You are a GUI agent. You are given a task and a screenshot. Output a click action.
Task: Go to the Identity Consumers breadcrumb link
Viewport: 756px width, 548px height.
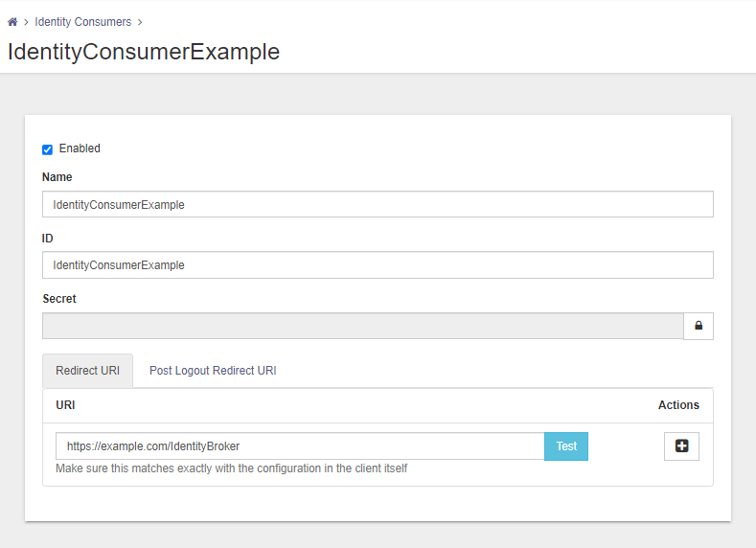pos(82,21)
